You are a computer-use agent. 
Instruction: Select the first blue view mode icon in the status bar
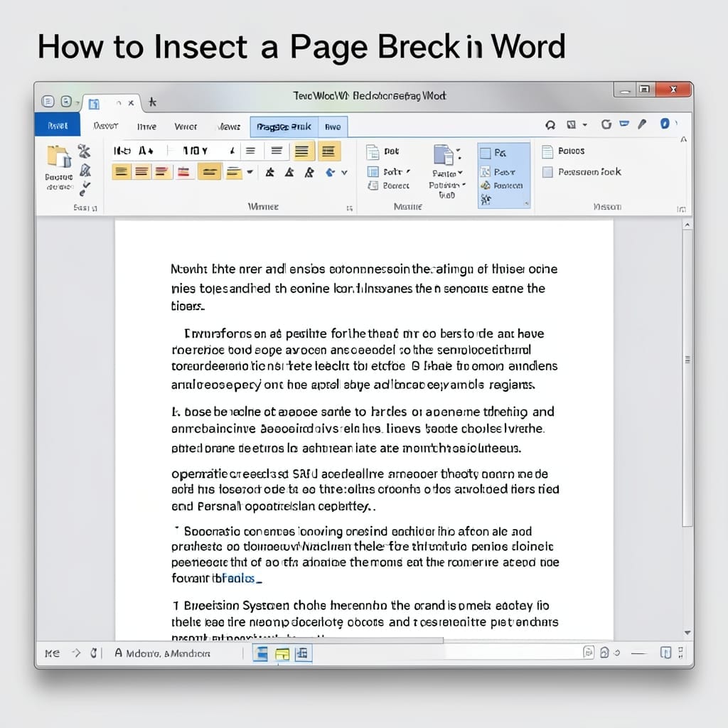tap(262, 654)
